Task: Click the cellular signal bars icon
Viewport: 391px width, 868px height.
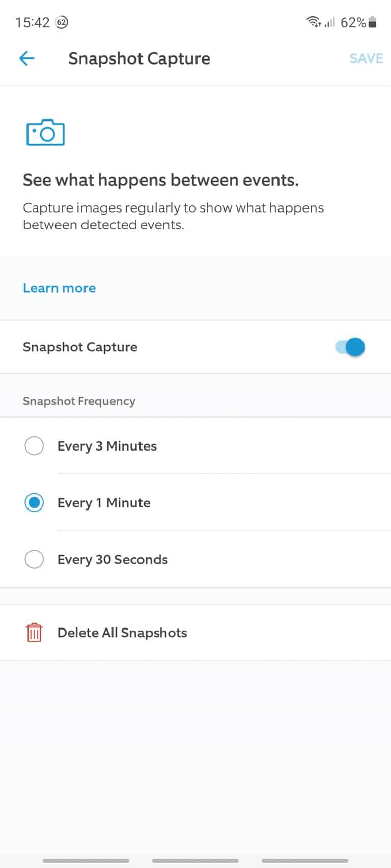Action: coord(330,22)
